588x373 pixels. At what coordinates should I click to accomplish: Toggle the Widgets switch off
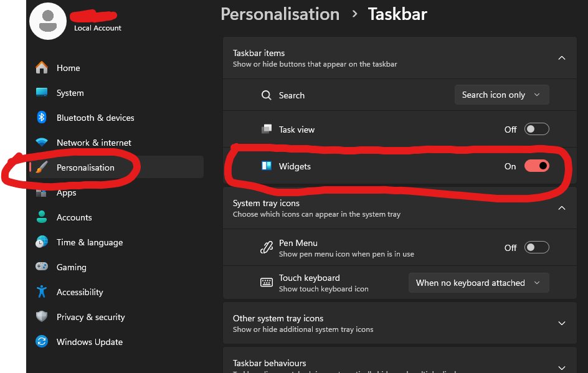[x=536, y=166]
